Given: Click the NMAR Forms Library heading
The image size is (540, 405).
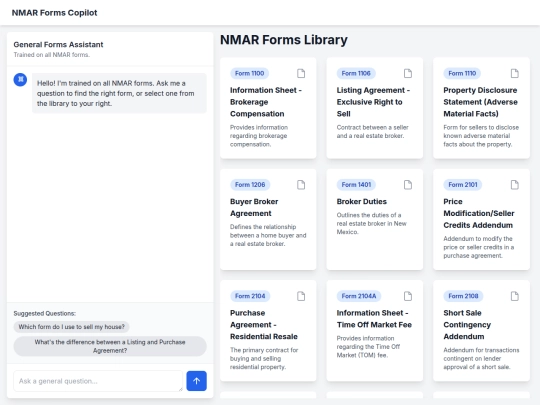Looking at the screenshot, I should 284,40.
